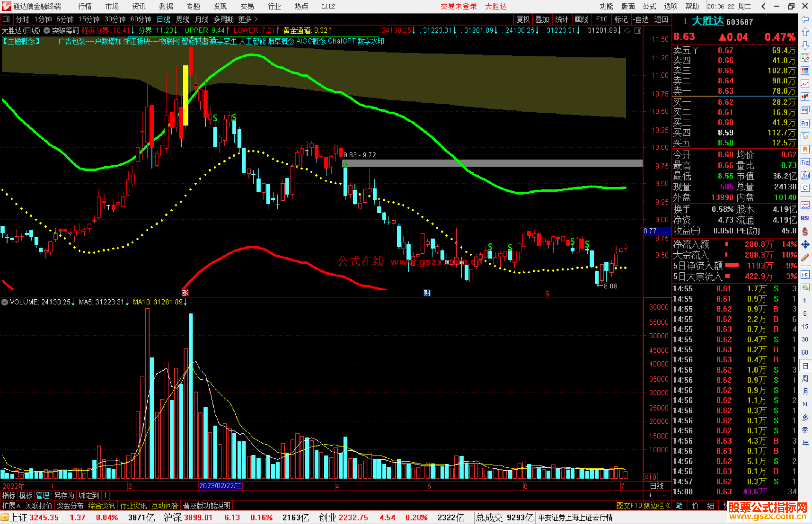Click the red app logo at top-left
This screenshot has height=524, width=812.
coord(6,6)
